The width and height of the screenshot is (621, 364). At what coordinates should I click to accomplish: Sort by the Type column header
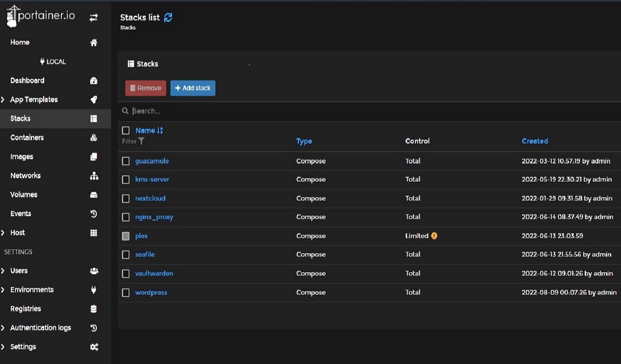point(304,141)
